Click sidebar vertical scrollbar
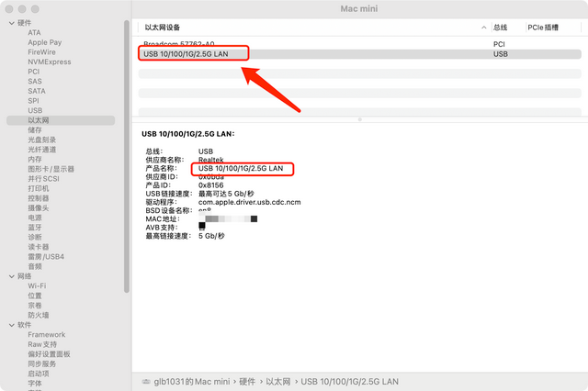 click(127, 156)
